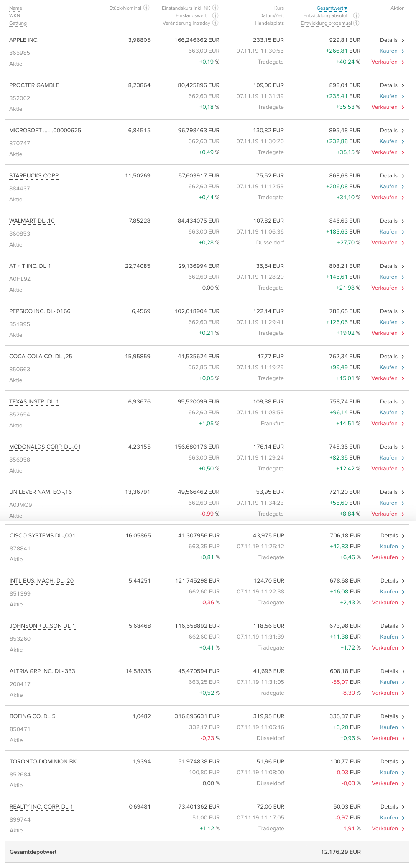Open the BOEING CO. DL 5 link

[33, 716]
